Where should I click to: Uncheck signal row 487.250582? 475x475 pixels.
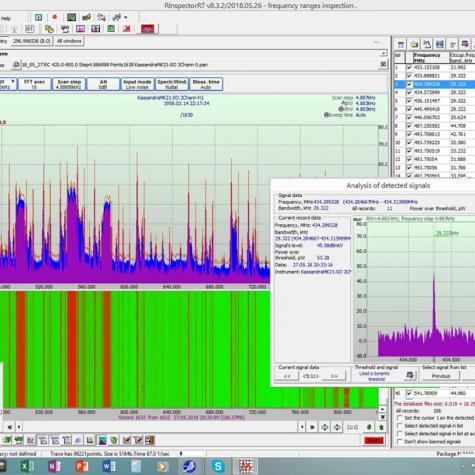(x=409, y=126)
